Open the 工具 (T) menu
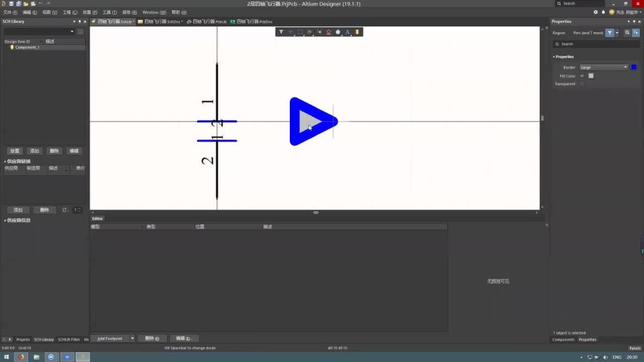Viewport: 644px width, 362px height. click(x=109, y=12)
